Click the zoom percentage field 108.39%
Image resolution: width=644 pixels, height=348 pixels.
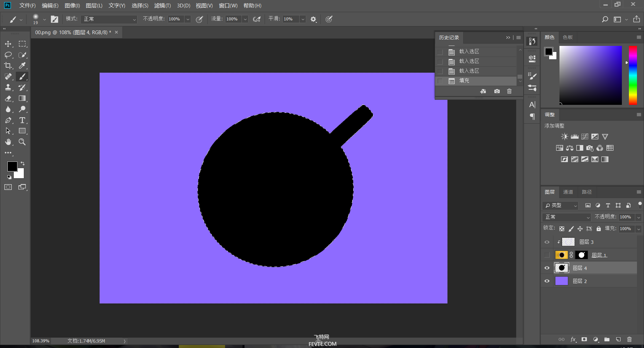pos(41,341)
